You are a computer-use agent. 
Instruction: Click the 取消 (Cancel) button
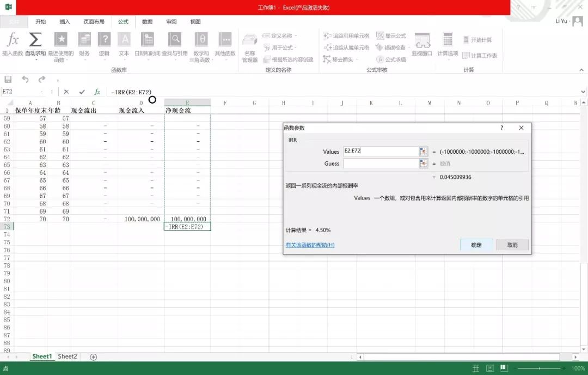pos(512,245)
